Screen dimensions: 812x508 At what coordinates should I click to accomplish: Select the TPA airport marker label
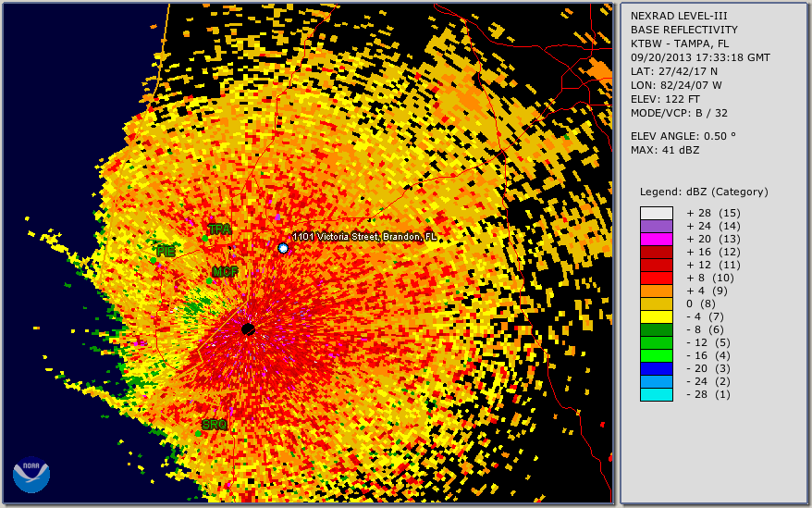click(x=219, y=229)
